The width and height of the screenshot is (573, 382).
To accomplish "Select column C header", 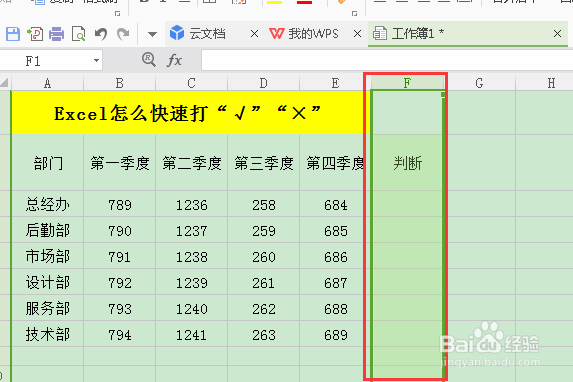I will (x=191, y=83).
